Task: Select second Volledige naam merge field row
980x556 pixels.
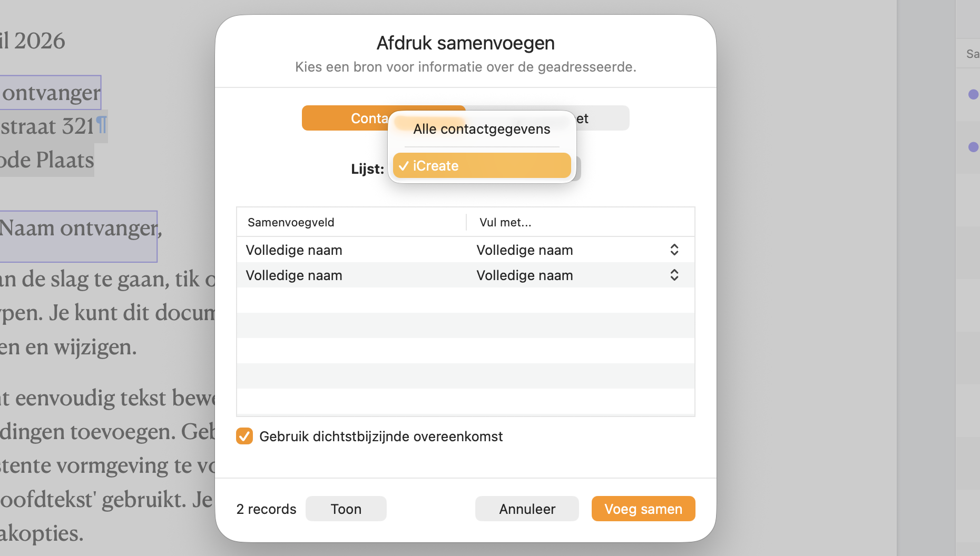Action: (x=294, y=275)
